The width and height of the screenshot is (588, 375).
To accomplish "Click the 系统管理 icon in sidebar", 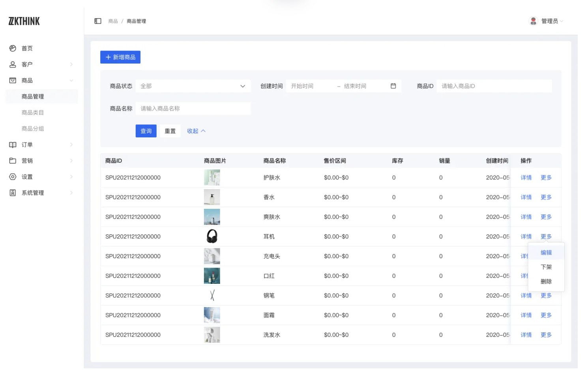I will [x=13, y=193].
